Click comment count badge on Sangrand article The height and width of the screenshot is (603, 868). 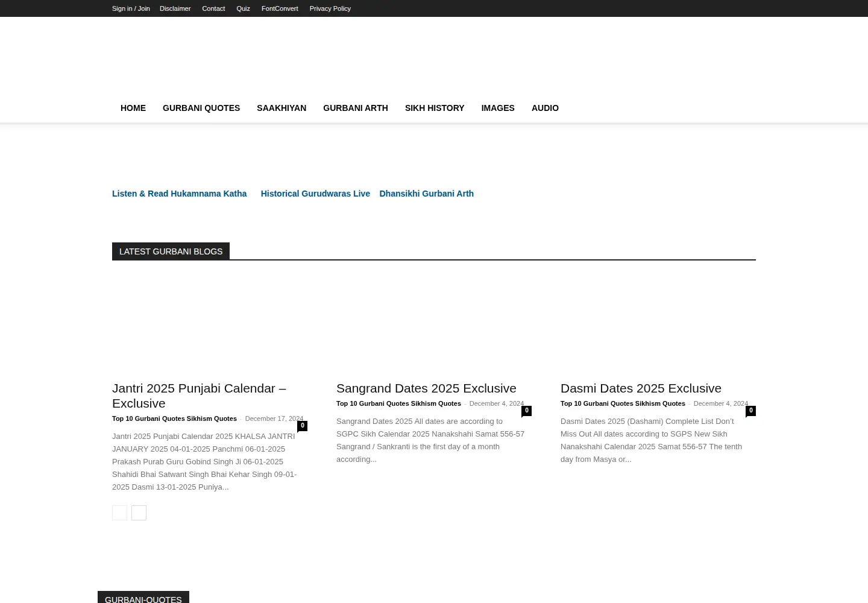click(x=526, y=411)
